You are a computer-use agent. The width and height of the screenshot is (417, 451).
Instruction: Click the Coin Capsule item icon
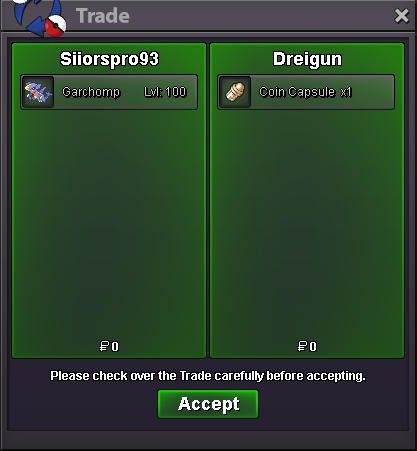click(x=235, y=92)
